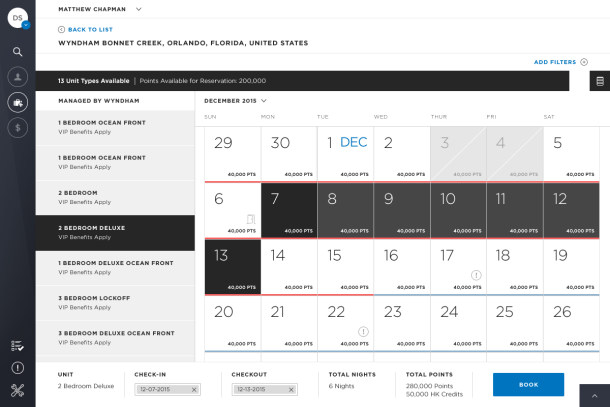
Task: Click the door icon on December 6
Action: coord(251,219)
